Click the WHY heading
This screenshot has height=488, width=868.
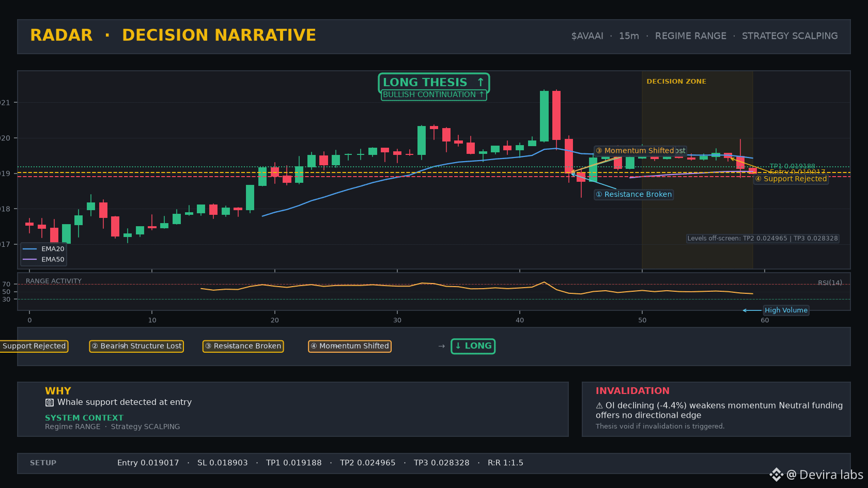coord(58,391)
